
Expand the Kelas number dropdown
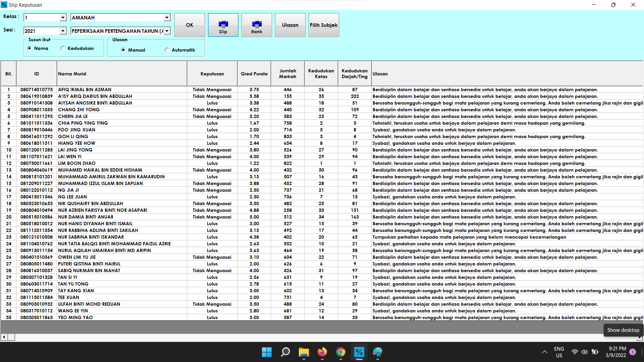pos(63,17)
